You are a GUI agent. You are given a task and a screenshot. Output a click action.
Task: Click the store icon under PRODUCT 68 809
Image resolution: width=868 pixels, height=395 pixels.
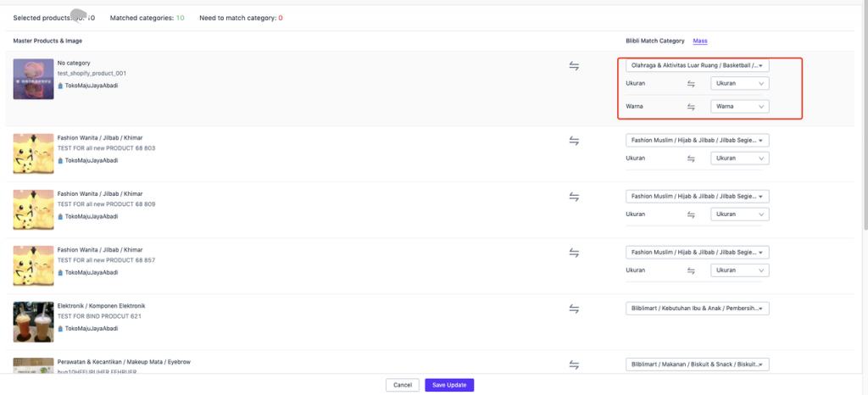60,216
